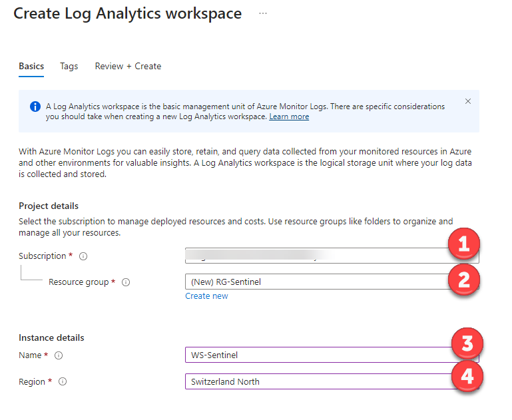Click the info icon next to Region
This screenshot has width=512, height=420.
63,382
